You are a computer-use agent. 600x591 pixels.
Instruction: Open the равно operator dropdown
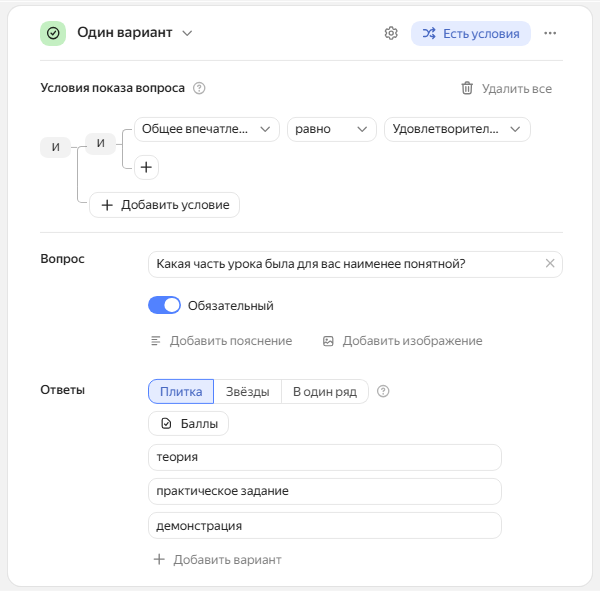click(332, 129)
